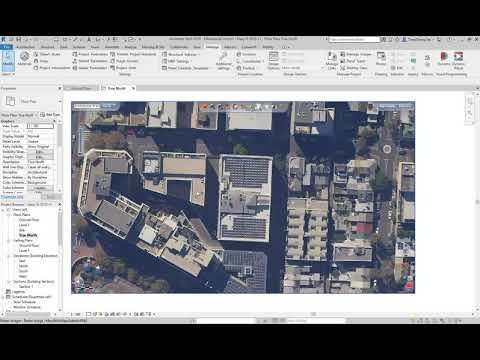Open Main Model design option dropdown
This screenshot has height=360, width=480.
(303, 68)
